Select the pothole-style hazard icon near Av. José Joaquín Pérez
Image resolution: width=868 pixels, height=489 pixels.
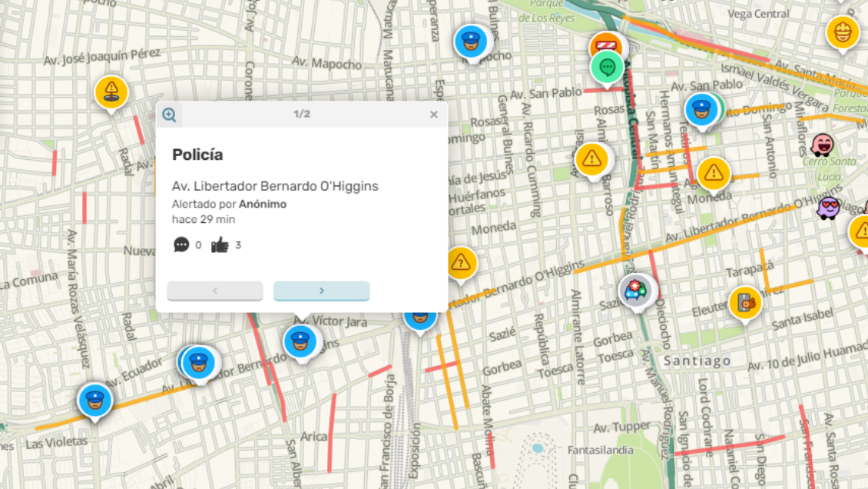coord(112,90)
